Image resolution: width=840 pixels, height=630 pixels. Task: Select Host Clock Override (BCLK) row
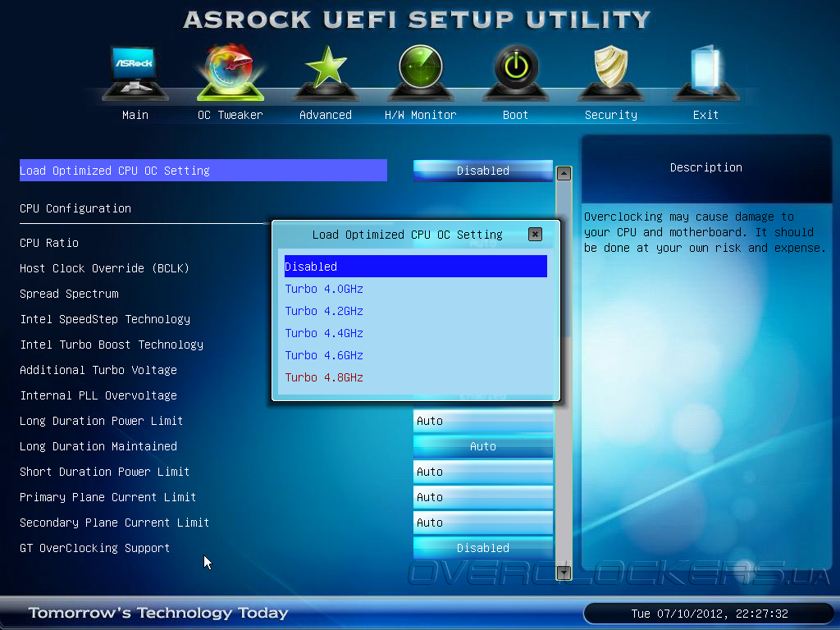tap(104, 268)
